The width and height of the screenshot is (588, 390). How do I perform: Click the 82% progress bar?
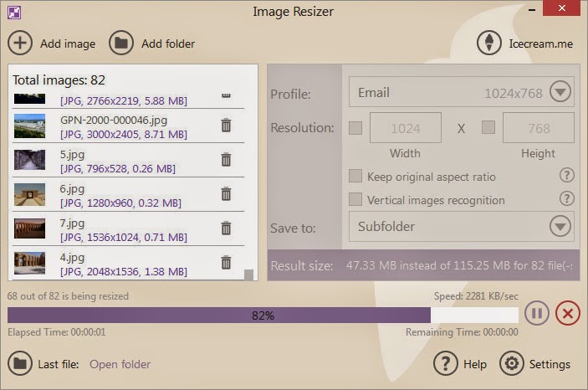tap(263, 316)
